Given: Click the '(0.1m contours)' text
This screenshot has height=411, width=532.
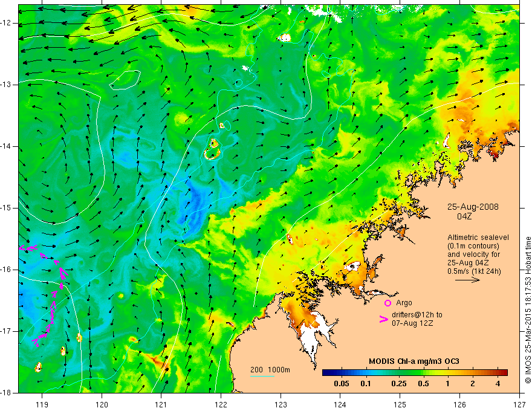Looking at the screenshot, I should [x=473, y=246].
